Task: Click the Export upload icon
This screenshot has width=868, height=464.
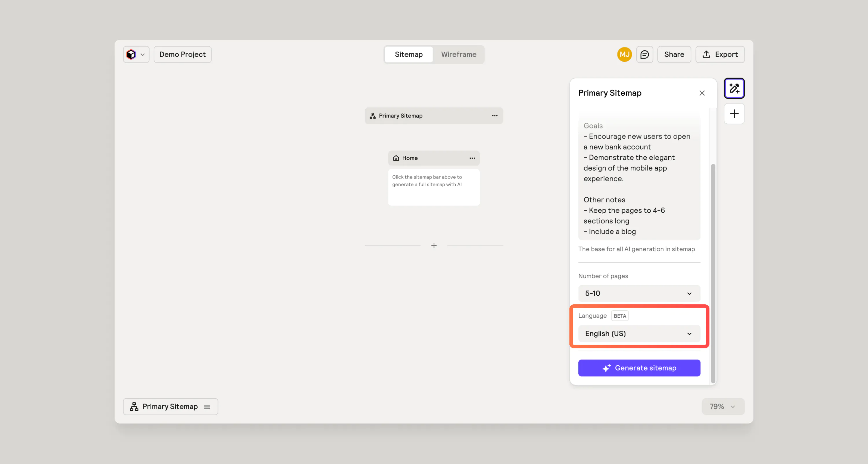Action: pyautogui.click(x=706, y=54)
